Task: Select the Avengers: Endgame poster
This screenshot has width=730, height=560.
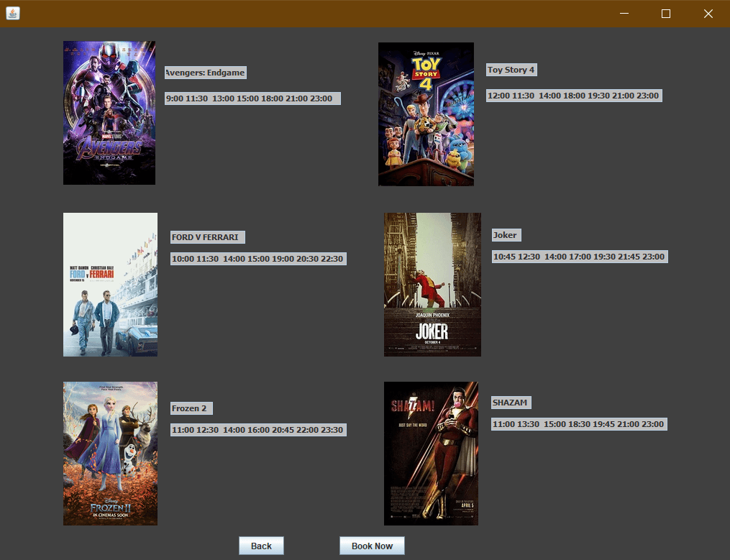Action: tap(109, 113)
